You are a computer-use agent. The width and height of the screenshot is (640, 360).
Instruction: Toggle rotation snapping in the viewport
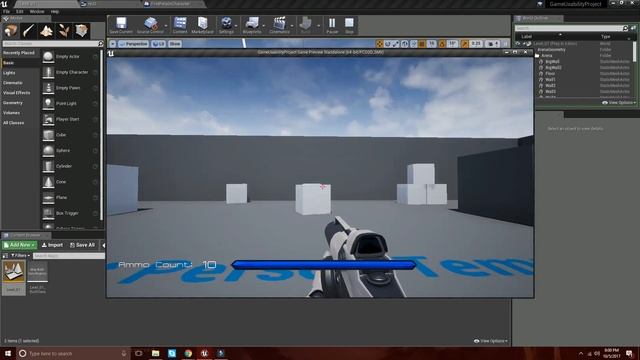pyautogui.click(x=442, y=44)
